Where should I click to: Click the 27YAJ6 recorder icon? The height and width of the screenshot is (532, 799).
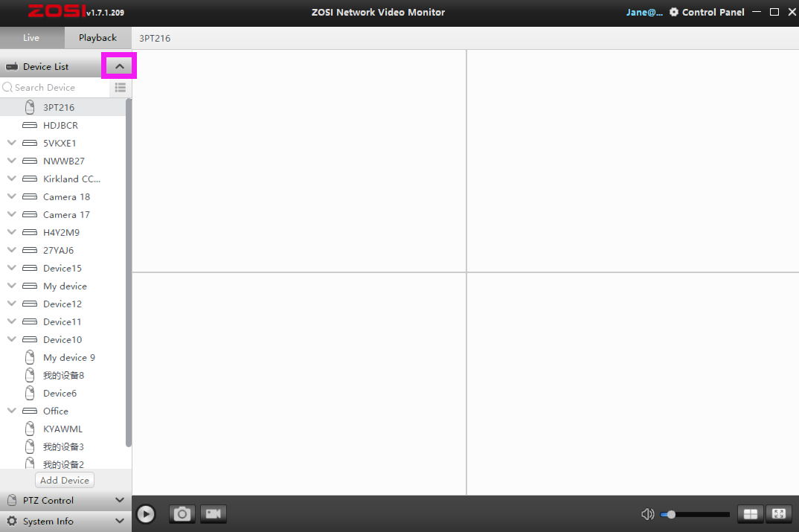tap(30, 250)
